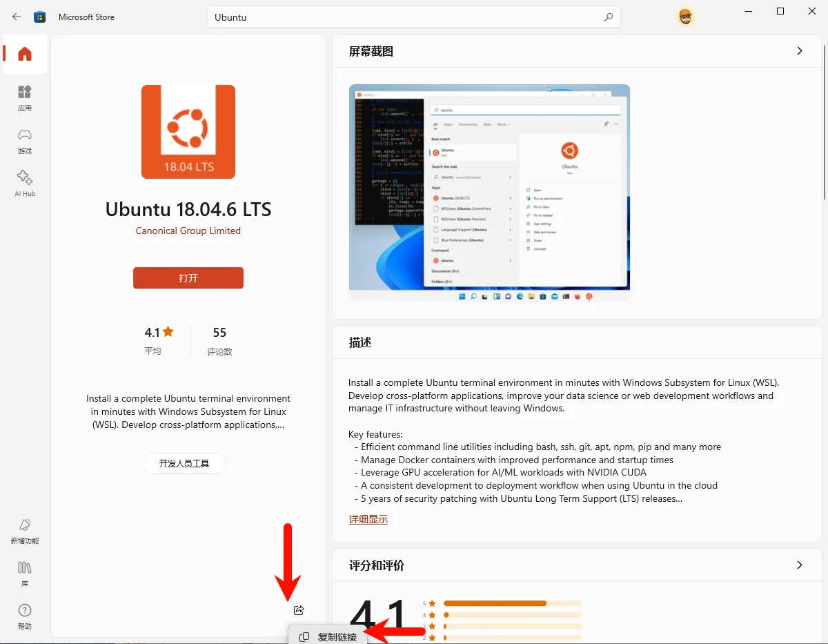This screenshot has height=644, width=828.
Task: Open the Library (库) icon
Action: coord(25,574)
